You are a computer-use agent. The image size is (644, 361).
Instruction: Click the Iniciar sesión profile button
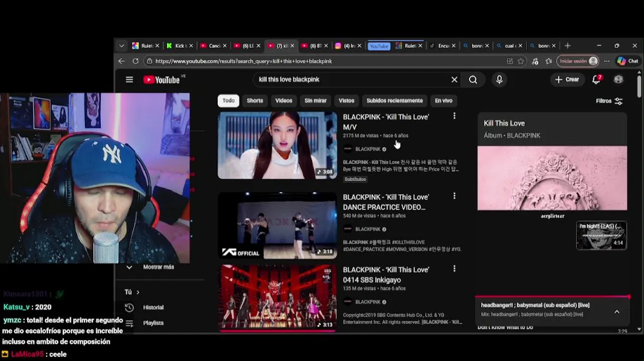click(578, 61)
